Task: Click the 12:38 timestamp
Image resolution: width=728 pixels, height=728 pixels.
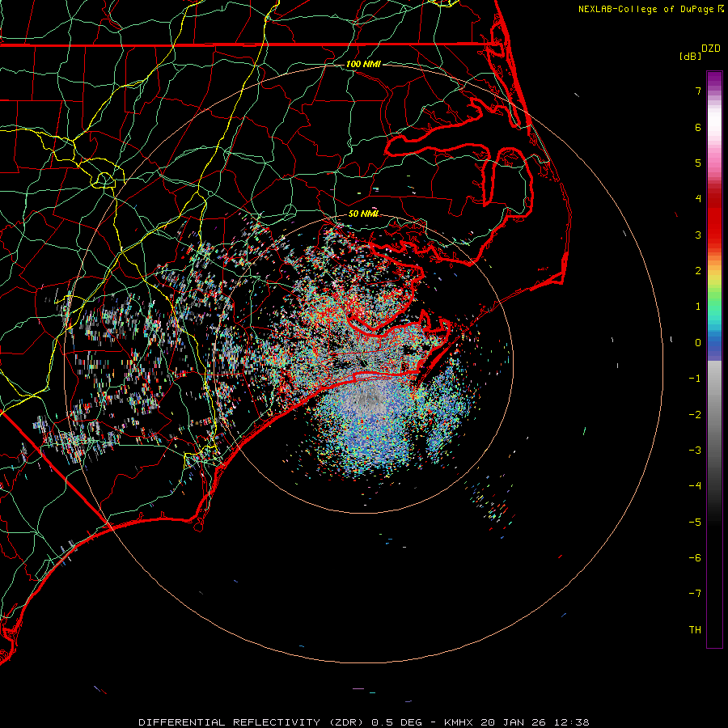Action: (572, 722)
